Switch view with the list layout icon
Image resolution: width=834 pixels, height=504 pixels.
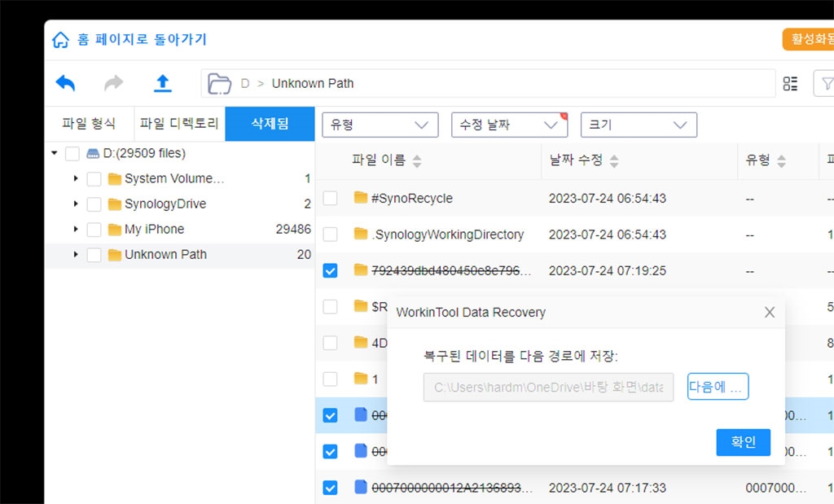point(790,84)
